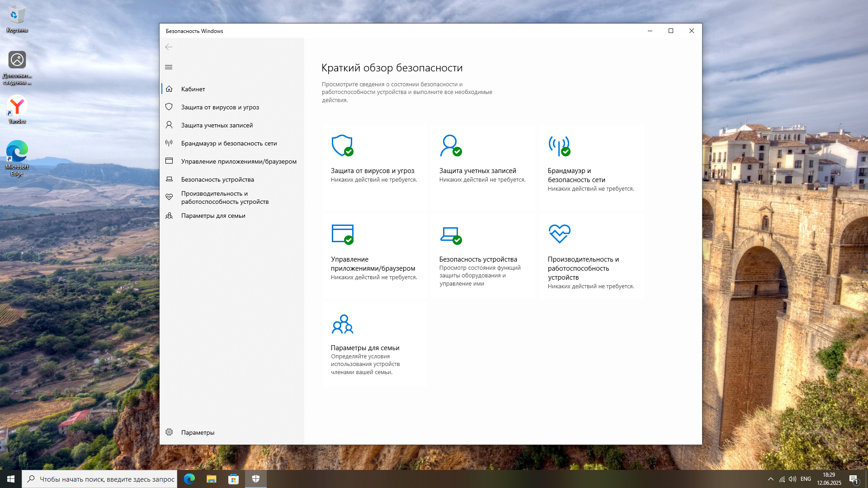This screenshot has width=868, height=488.
Task: Click the settings gear icon in sidebar
Action: click(169, 432)
